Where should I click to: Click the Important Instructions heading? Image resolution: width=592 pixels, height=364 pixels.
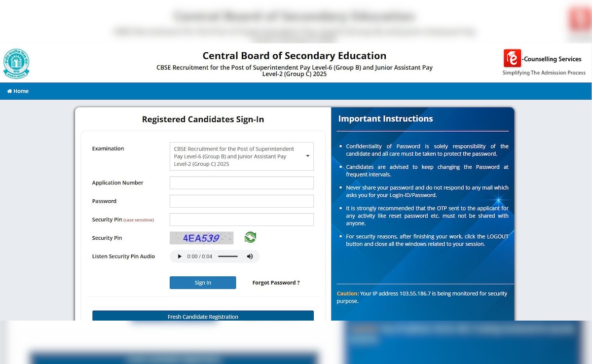[x=385, y=119]
